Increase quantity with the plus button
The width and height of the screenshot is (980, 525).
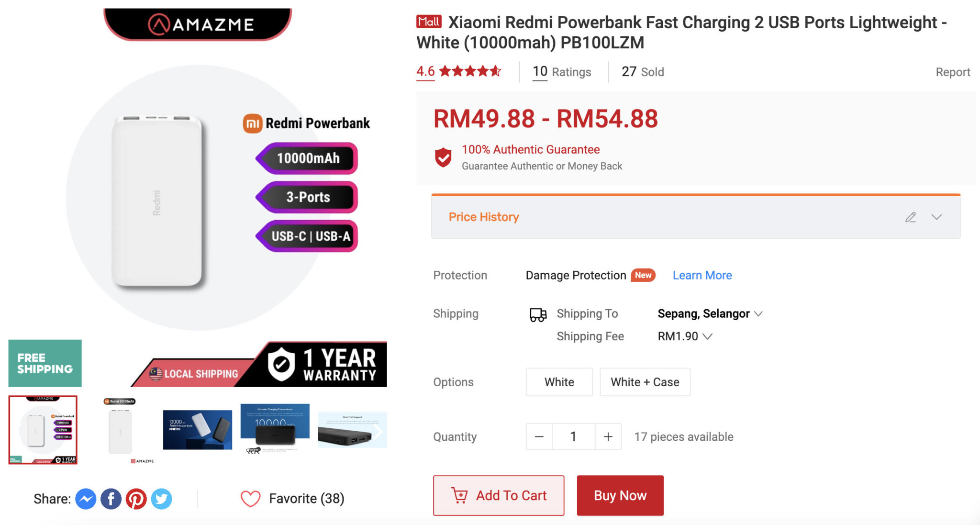click(x=608, y=436)
